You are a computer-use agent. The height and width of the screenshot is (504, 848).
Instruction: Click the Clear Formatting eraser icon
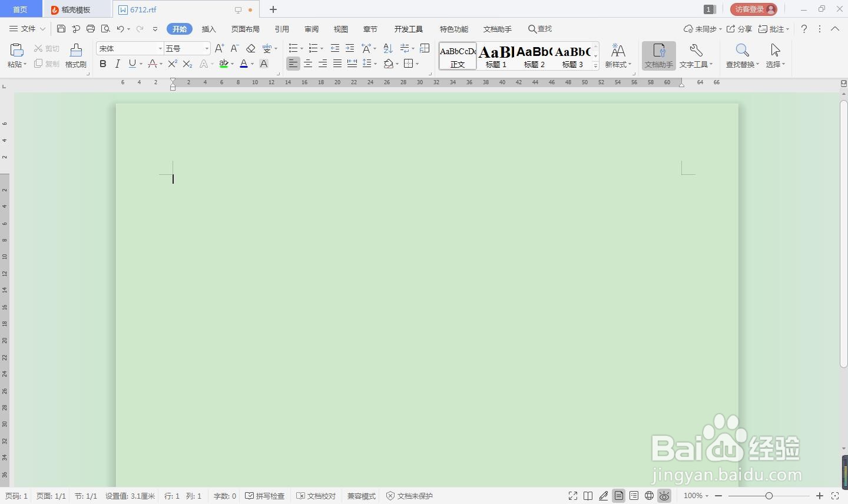point(250,48)
